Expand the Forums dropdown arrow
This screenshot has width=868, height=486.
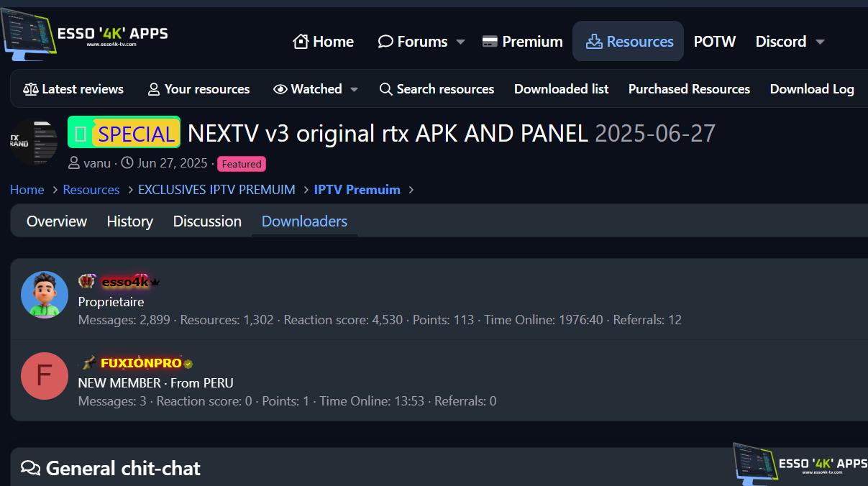tap(461, 42)
